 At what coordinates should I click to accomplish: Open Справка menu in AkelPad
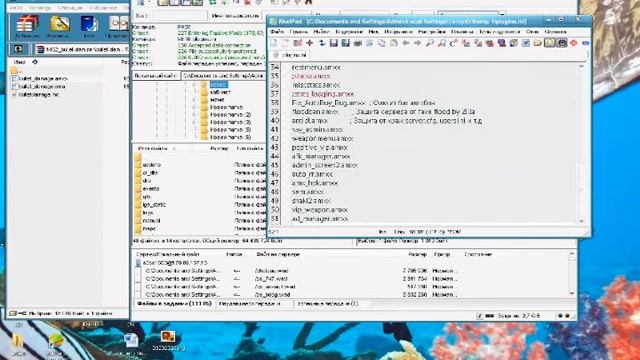[556, 31]
